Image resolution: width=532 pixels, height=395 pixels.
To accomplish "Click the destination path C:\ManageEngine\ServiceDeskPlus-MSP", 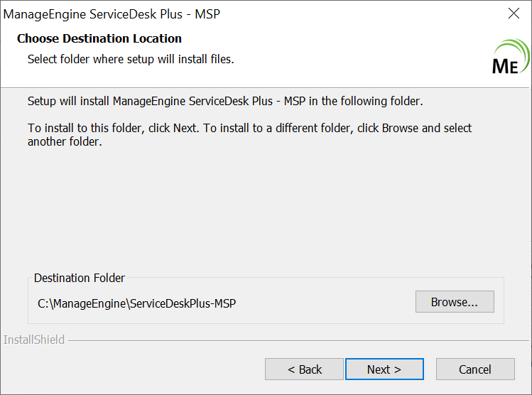I will [x=137, y=303].
